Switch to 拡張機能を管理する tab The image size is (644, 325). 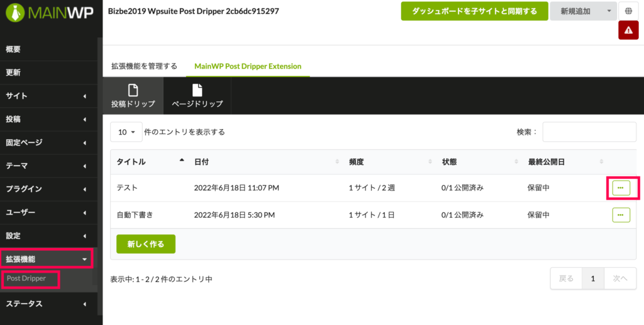(x=144, y=66)
